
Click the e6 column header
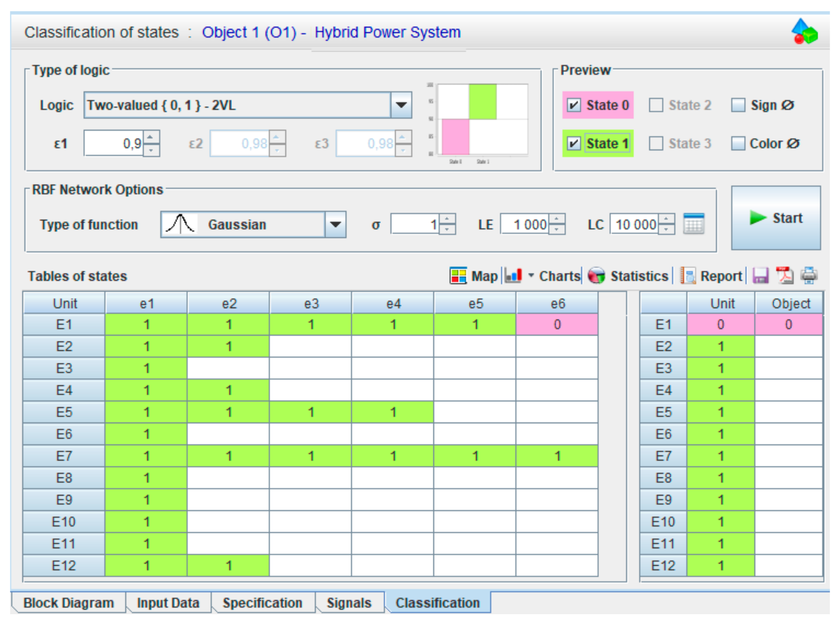pyautogui.click(x=557, y=304)
